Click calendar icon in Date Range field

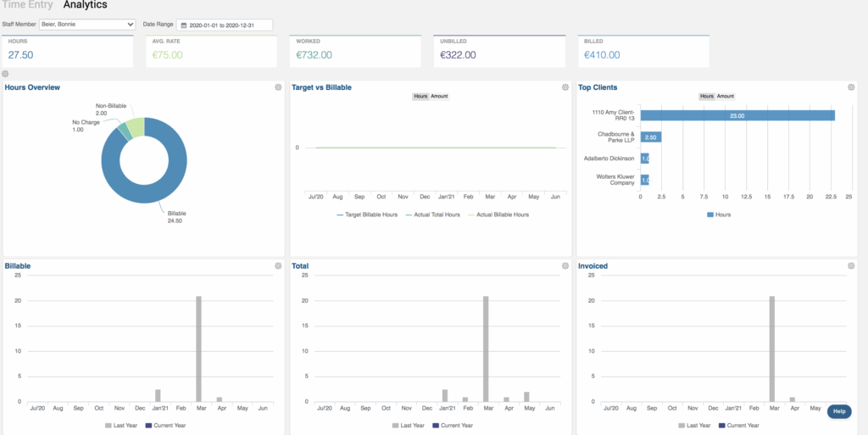(183, 25)
